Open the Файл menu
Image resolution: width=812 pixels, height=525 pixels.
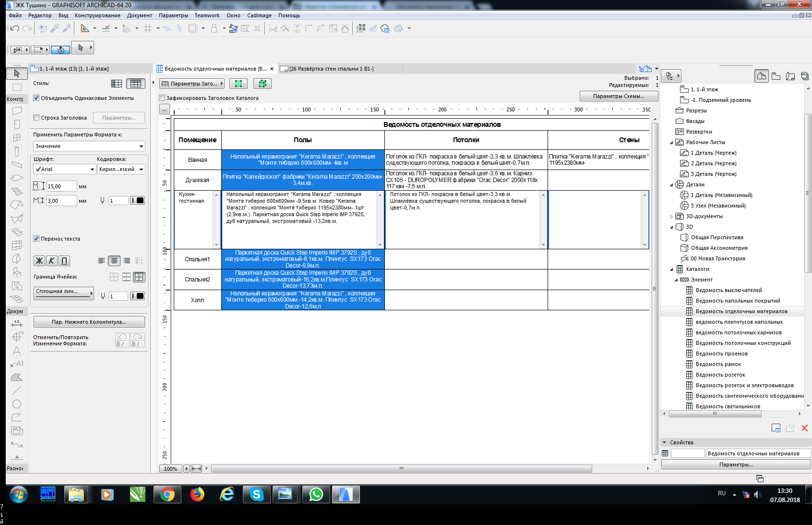coord(15,15)
